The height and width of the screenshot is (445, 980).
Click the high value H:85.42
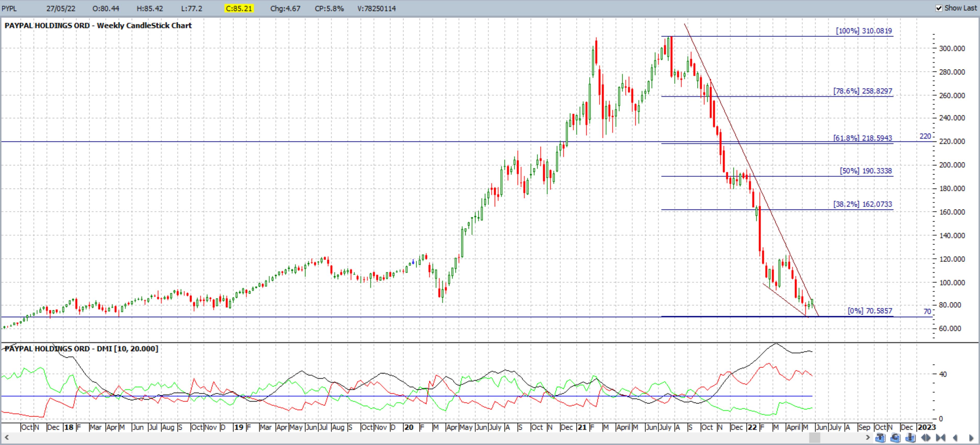(x=149, y=8)
